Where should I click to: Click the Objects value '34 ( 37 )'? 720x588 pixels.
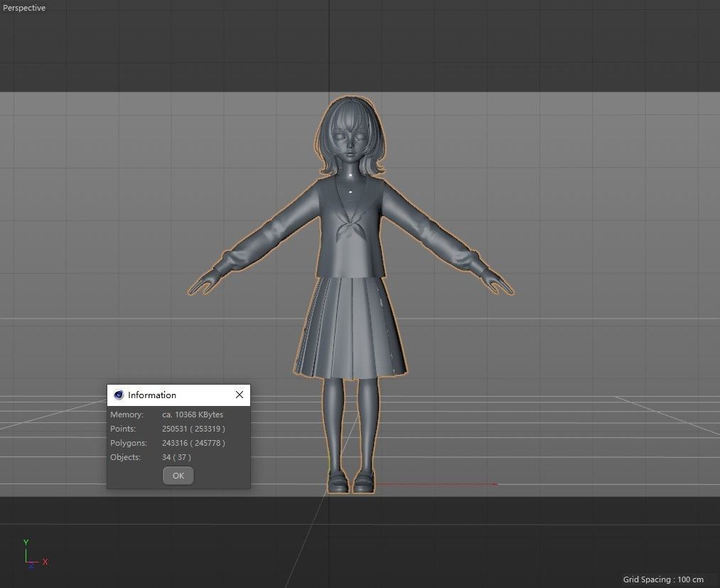pos(176,457)
